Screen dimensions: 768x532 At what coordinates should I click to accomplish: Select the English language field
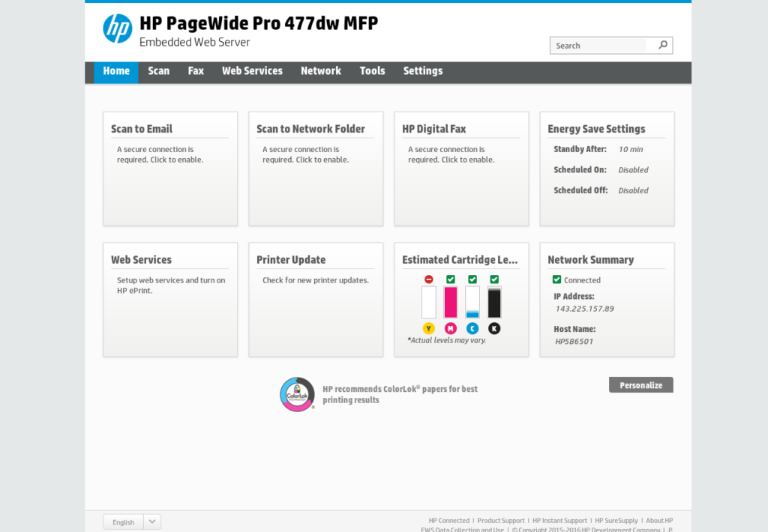[x=124, y=522]
